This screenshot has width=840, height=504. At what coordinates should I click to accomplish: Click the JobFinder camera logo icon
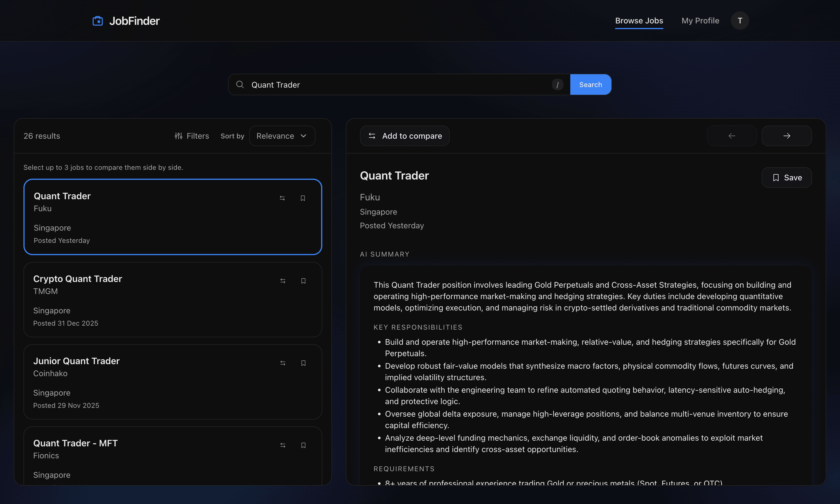point(98,21)
